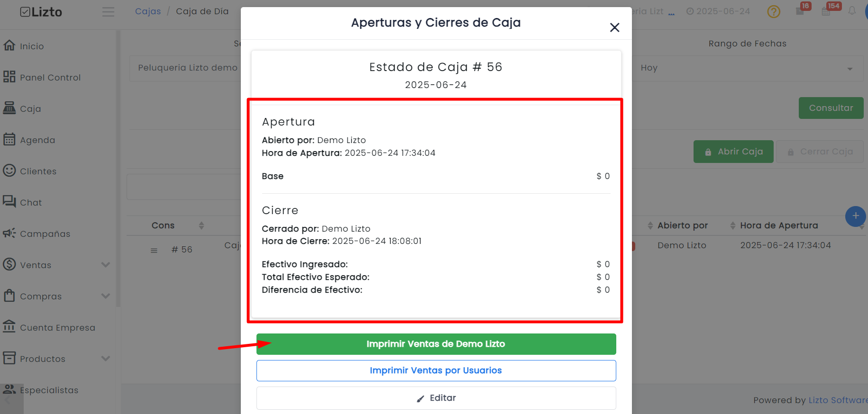Open the Campañas megaphone icon

[9, 233]
